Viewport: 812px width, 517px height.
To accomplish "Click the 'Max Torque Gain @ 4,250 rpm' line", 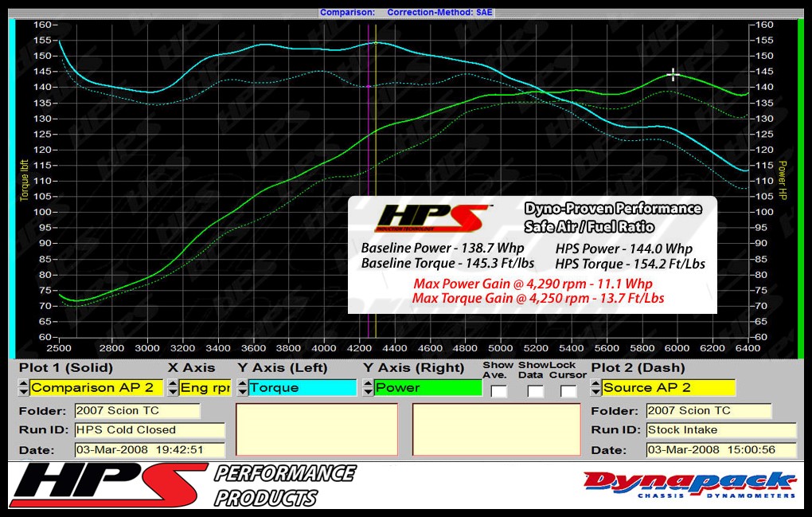I will [x=538, y=299].
